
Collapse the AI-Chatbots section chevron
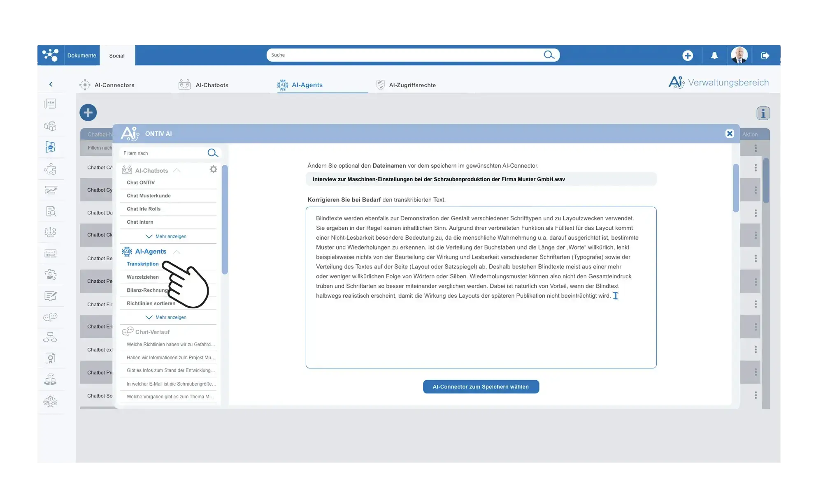click(x=177, y=170)
